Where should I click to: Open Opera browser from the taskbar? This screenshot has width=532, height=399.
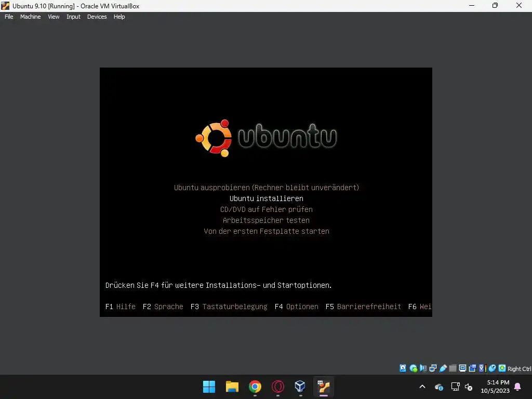click(277, 387)
